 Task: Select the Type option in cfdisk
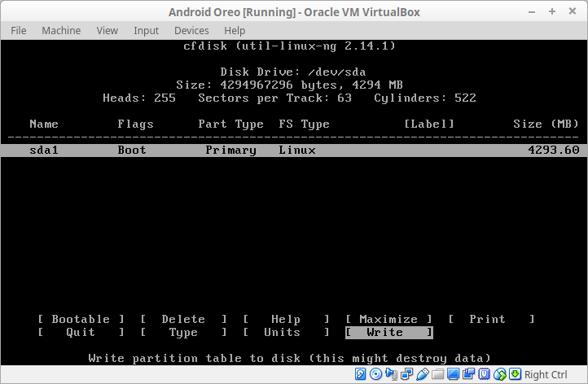tap(183, 332)
